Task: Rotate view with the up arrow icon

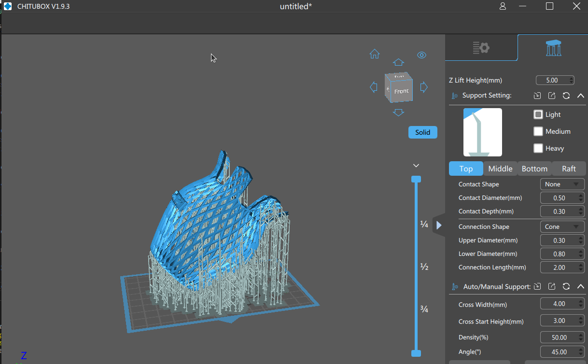Action: (398, 62)
